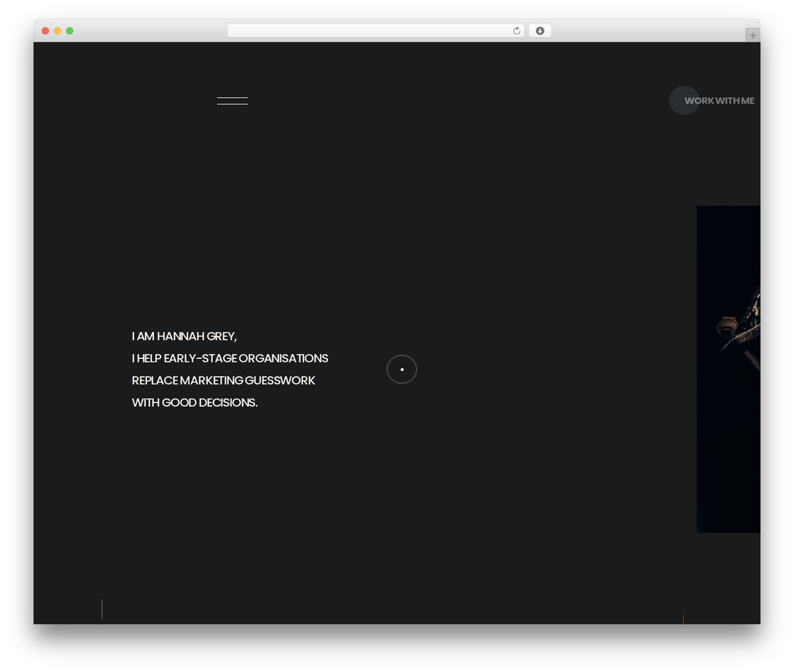Image resolution: width=794 pixels, height=672 pixels.
Task: Reload the page with the refresh icon
Action: pos(517,31)
